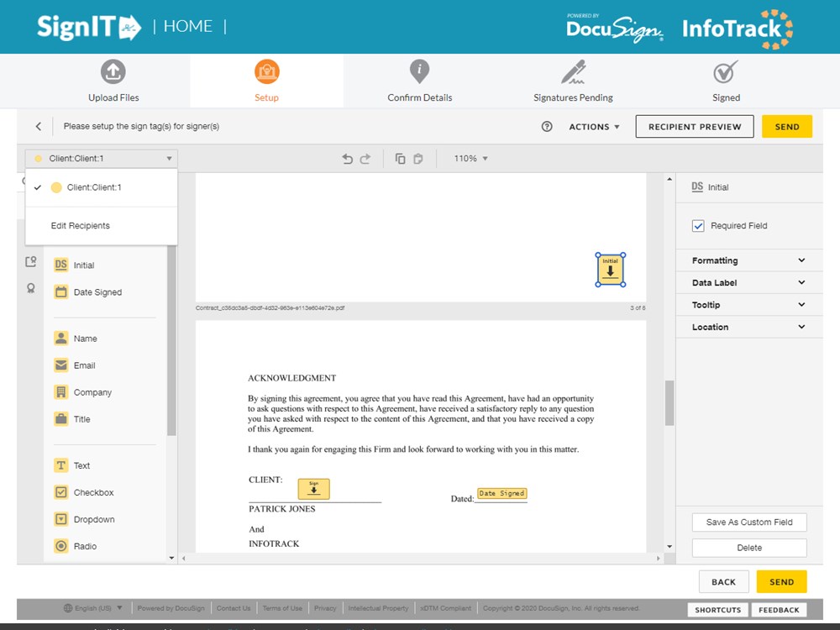
Task: Select the Date Signed field icon
Action: tap(61, 292)
